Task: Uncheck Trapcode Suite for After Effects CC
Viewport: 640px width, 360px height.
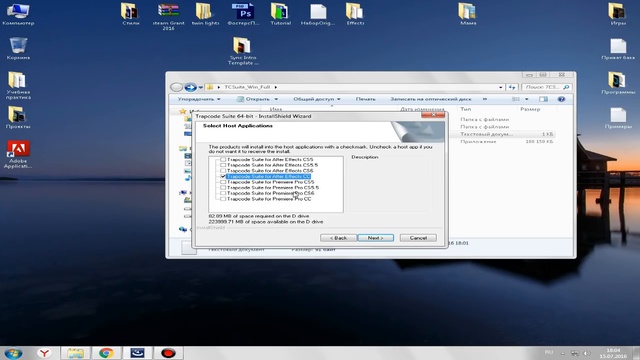Action: coord(223,176)
